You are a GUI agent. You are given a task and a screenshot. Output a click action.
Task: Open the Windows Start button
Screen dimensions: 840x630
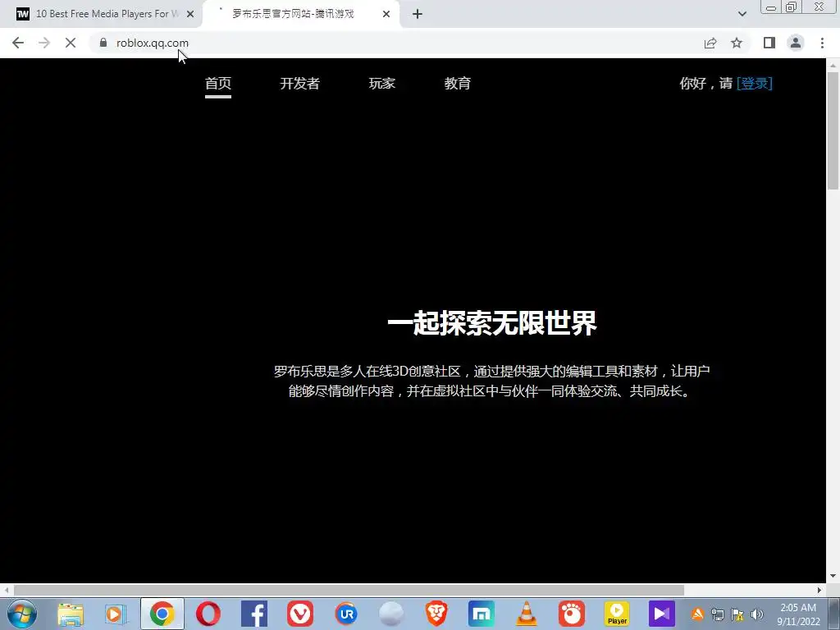tap(22, 614)
